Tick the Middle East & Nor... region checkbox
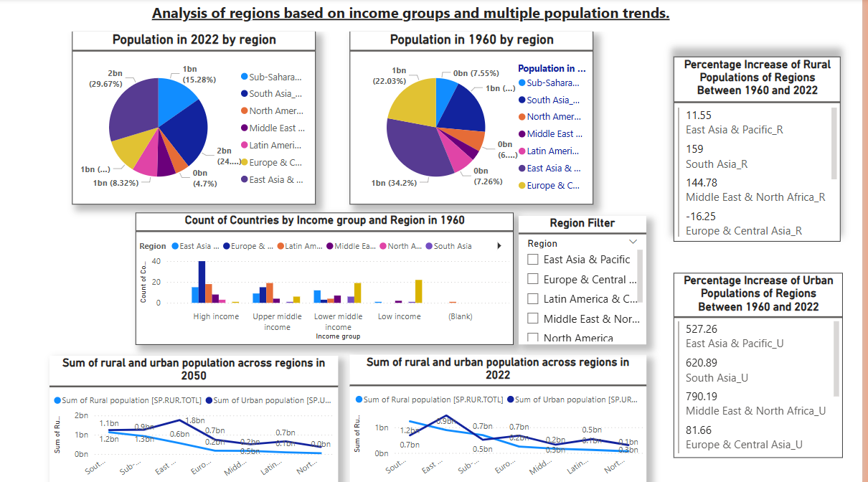Viewport: 868px width, 482px height. pyautogui.click(x=533, y=318)
